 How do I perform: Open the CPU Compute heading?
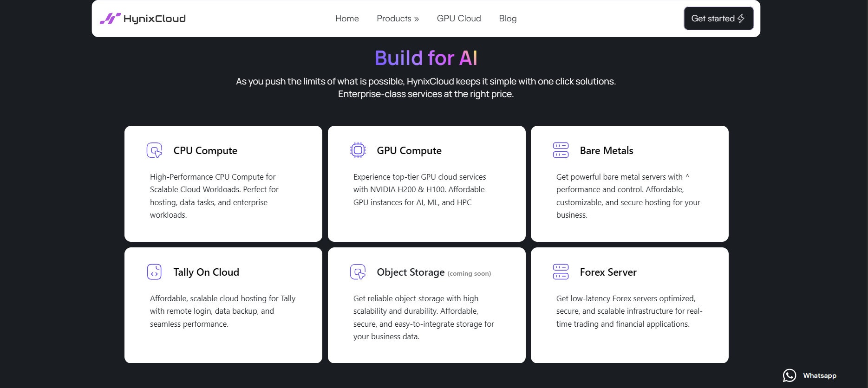pyautogui.click(x=205, y=150)
